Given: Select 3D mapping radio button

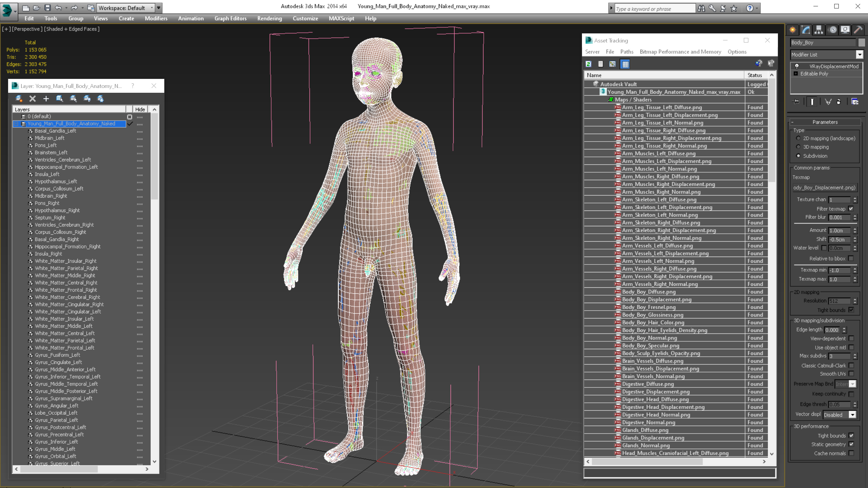Looking at the screenshot, I should tap(798, 147).
